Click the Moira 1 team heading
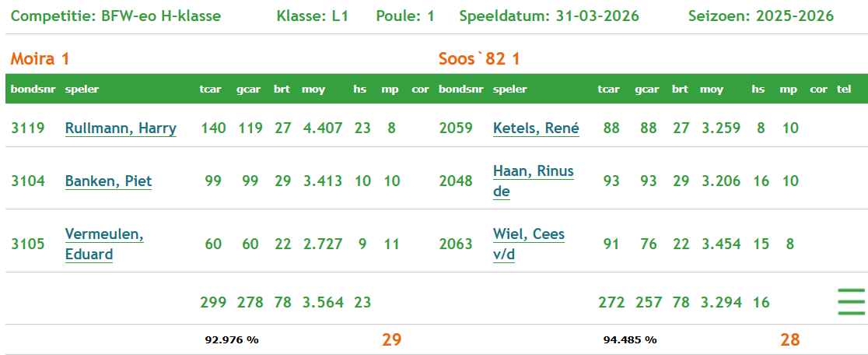 pos(40,59)
